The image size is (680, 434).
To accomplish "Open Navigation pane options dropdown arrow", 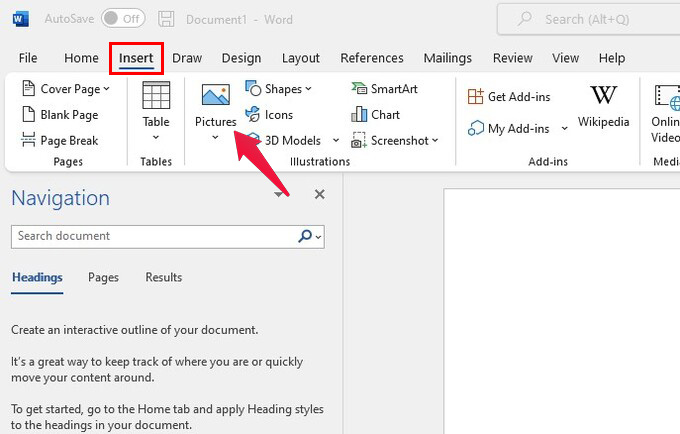I will [279, 194].
